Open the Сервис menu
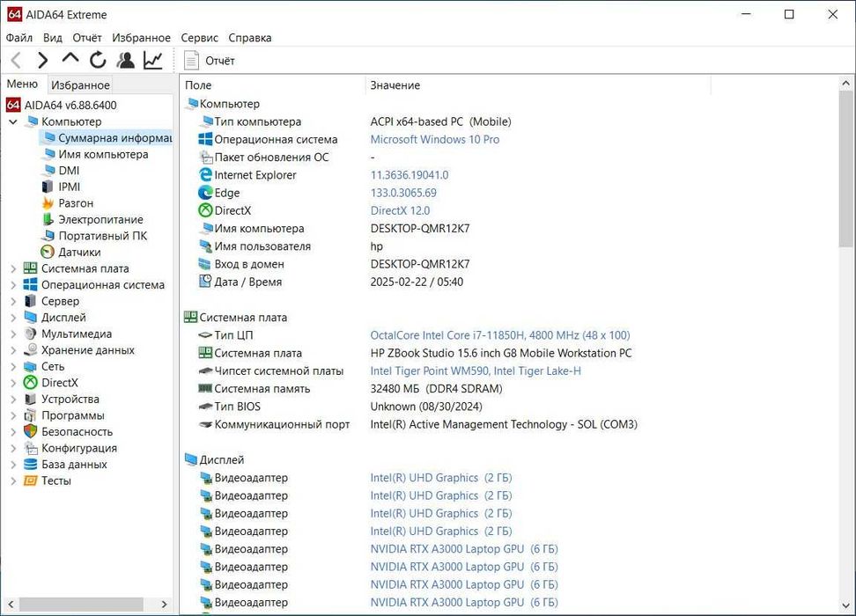This screenshot has width=856, height=616. click(199, 38)
